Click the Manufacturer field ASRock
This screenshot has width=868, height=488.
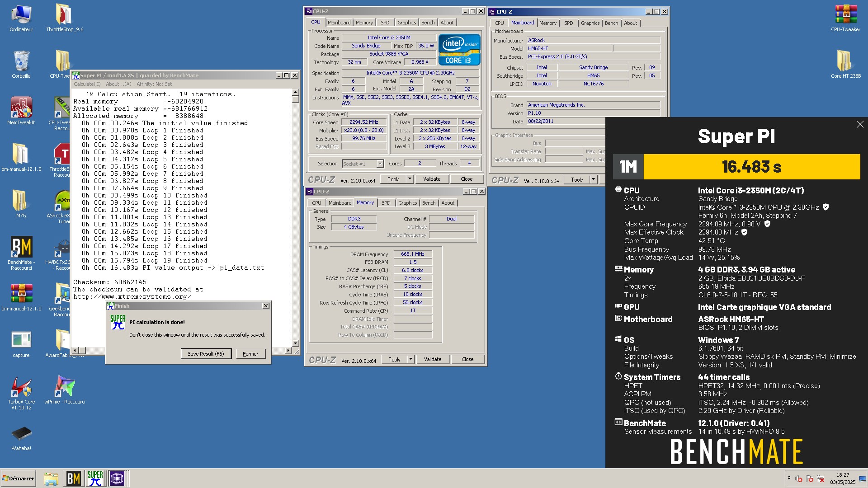593,40
